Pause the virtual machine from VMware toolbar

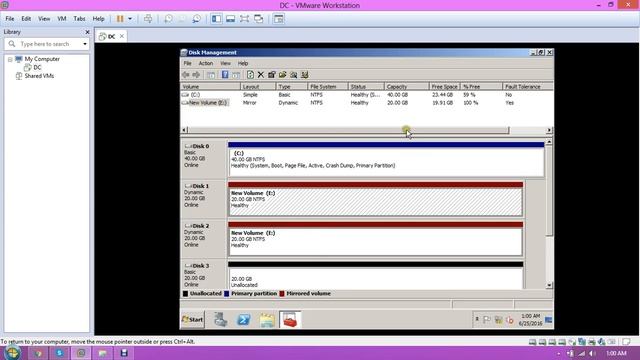(x=120, y=19)
